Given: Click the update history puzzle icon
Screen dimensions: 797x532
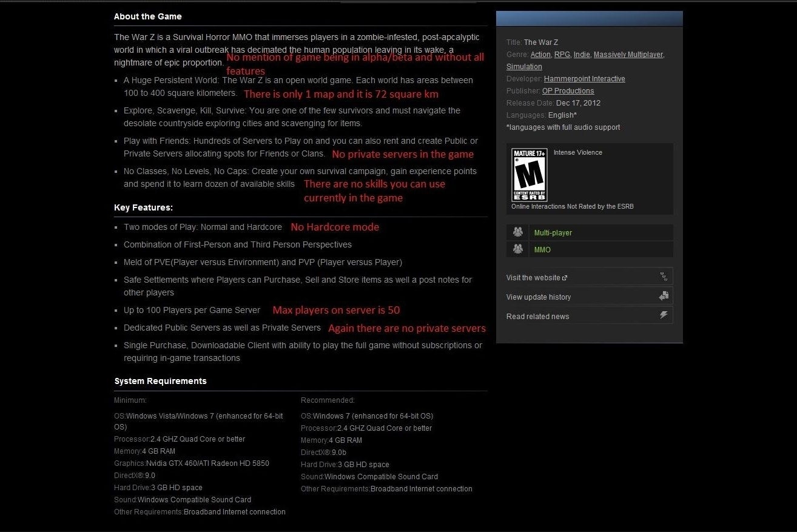Looking at the screenshot, I should click(664, 297).
